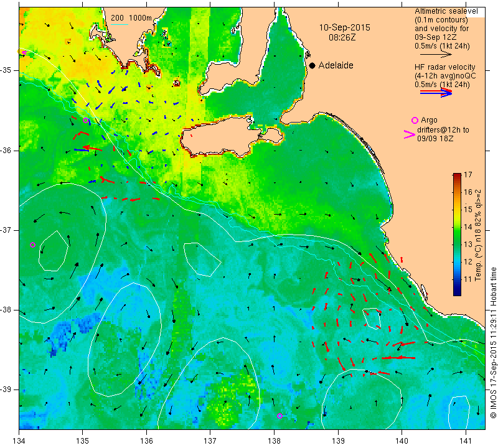Image resolution: width=498 pixels, height=448 pixels.
Task: Click the Argo float marker near 138.1E, 39.3S
Action: 280,416
